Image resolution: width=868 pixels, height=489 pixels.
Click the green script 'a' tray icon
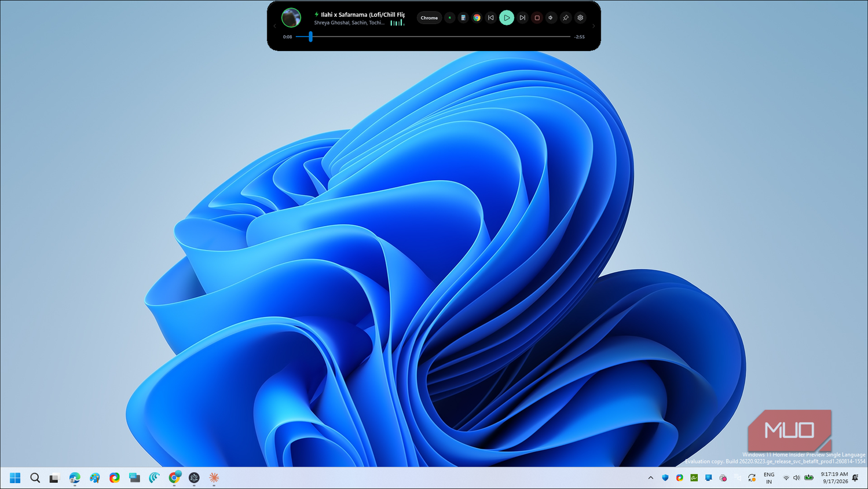click(694, 478)
